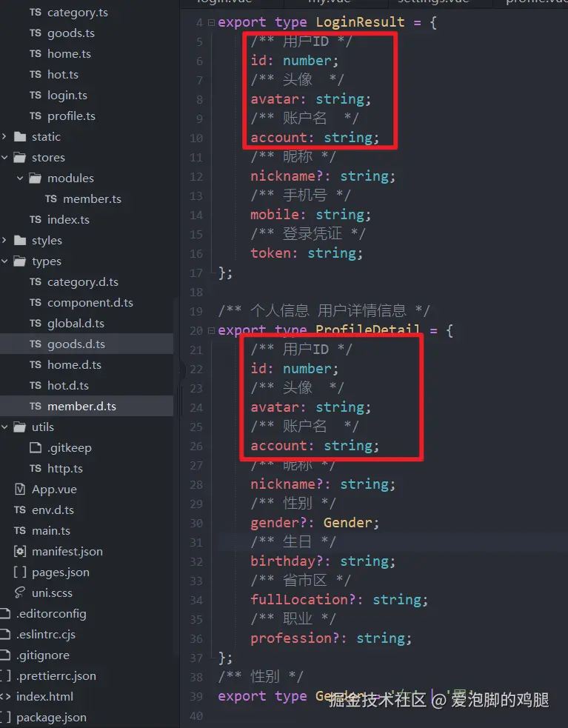Click the 'profession?: string;' code line
This screenshot has height=728, width=568.
click(331, 639)
